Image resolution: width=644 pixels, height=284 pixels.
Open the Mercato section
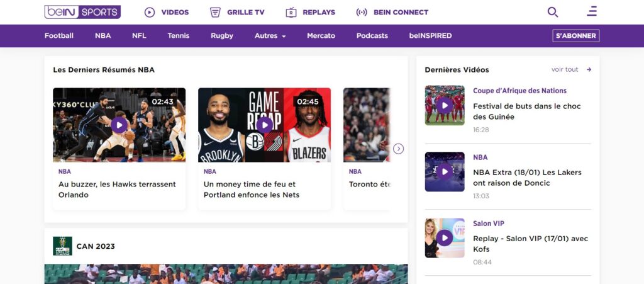coord(321,36)
